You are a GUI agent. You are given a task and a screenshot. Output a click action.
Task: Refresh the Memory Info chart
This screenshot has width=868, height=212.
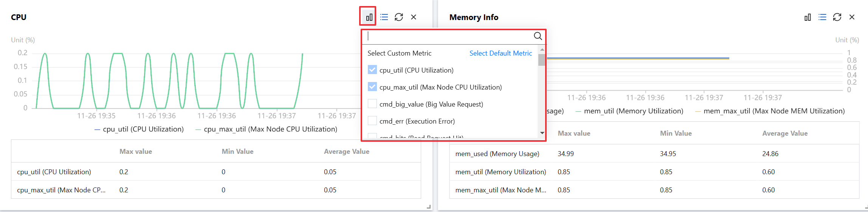coord(837,17)
